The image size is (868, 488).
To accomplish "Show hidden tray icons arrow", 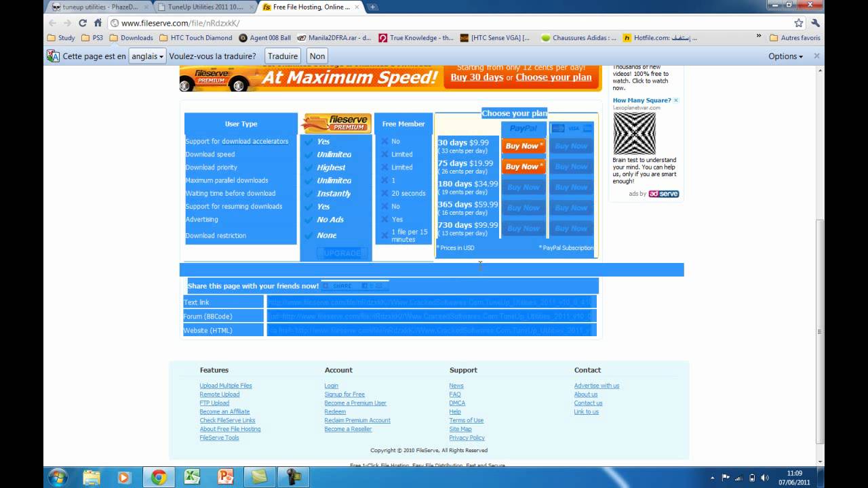I will pyautogui.click(x=713, y=477).
